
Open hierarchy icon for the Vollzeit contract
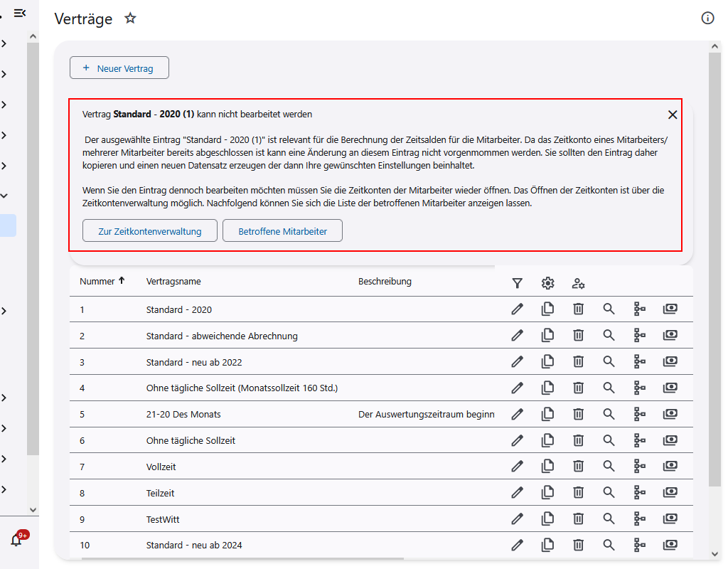tap(640, 466)
